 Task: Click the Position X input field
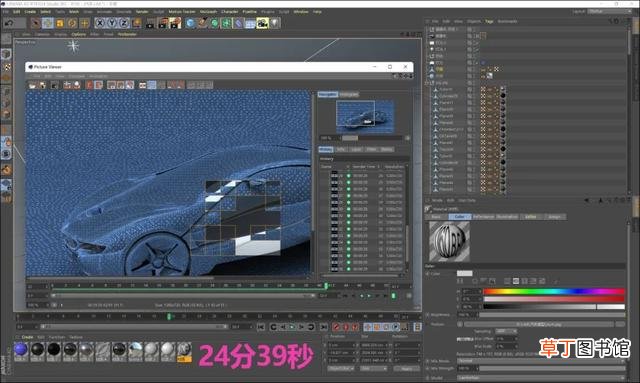pos(342,345)
